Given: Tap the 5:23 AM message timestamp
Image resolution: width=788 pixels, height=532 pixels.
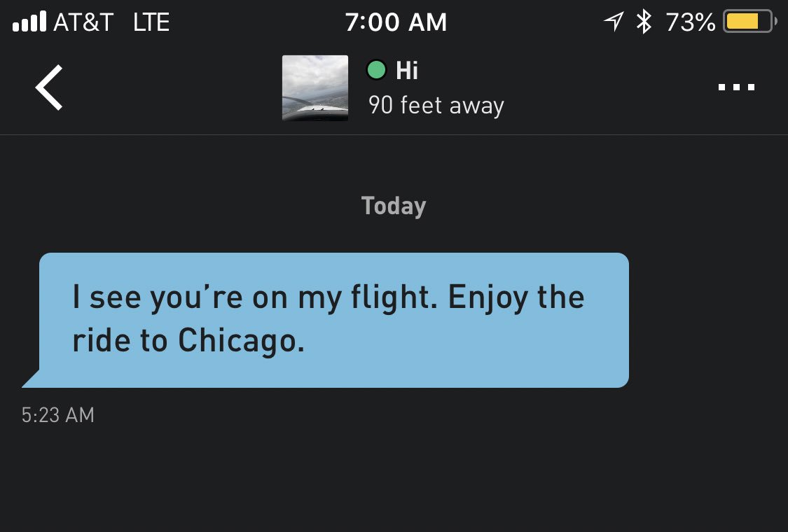Looking at the screenshot, I should [58, 415].
